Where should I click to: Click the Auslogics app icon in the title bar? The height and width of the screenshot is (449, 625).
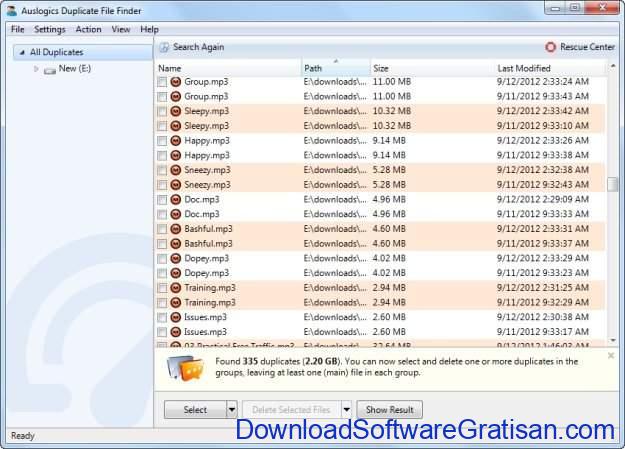point(12,11)
